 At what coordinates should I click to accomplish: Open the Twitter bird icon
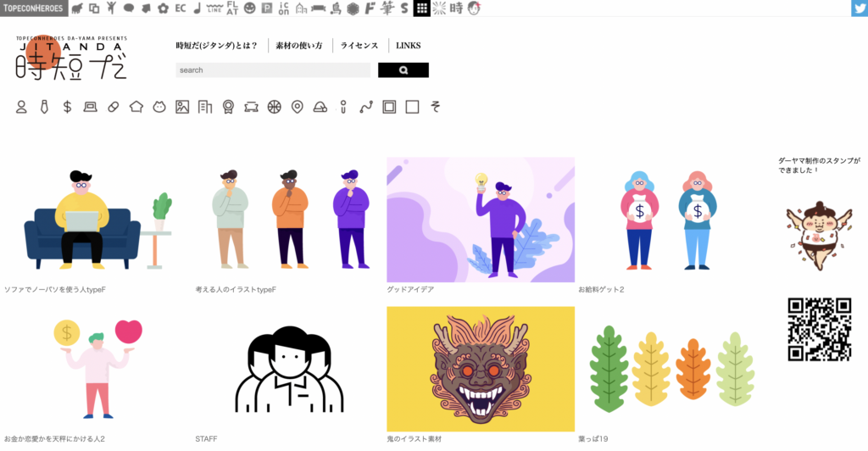tap(859, 8)
